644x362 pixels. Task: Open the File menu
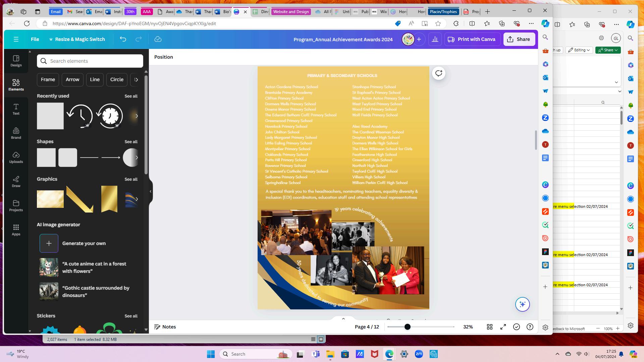click(x=35, y=39)
